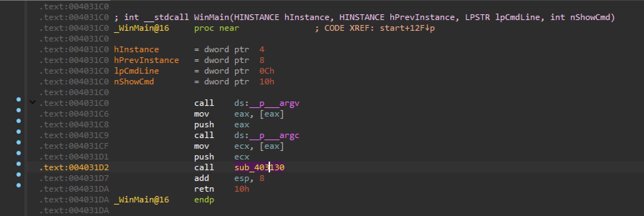Click the 0Ch offset of lpCmdLine
The height and width of the screenshot is (216, 644).
pos(267,71)
